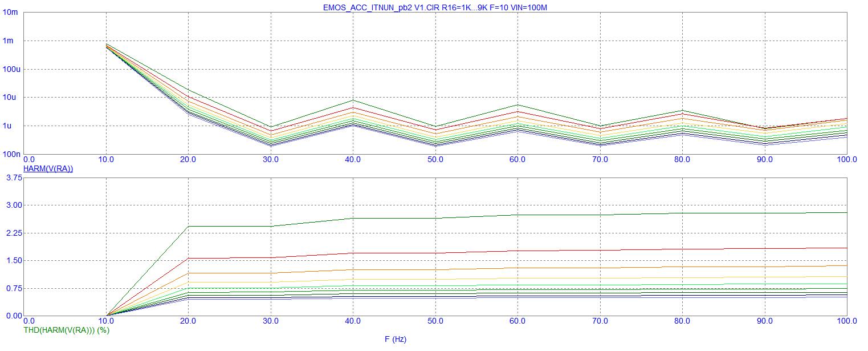Click 30.0 on the HARM plot x-axis

coord(271,160)
